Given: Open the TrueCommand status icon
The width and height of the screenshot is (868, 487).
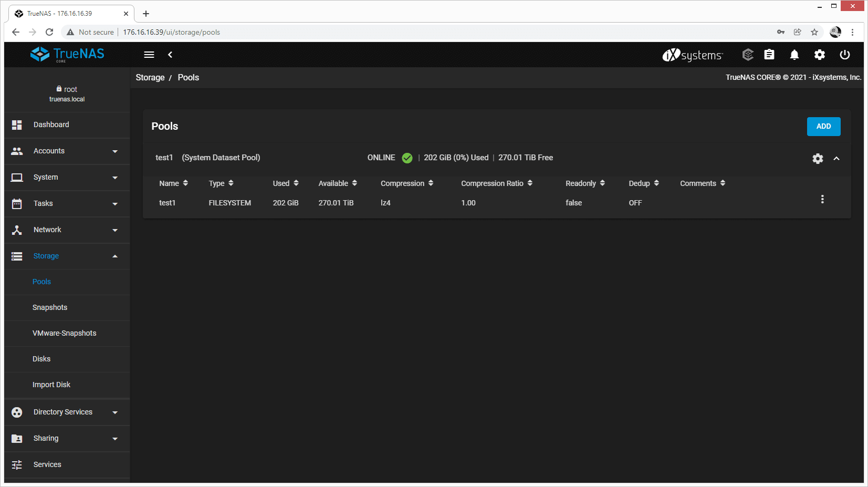Looking at the screenshot, I should (x=748, y=55).
